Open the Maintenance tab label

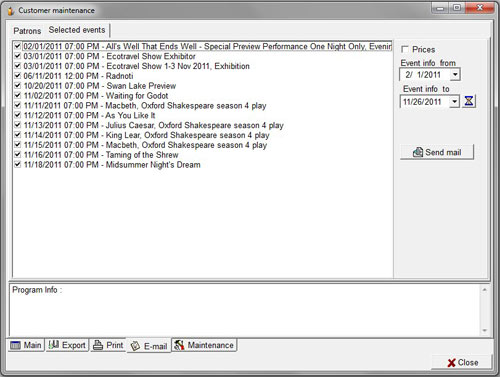[x=211, y=345]
